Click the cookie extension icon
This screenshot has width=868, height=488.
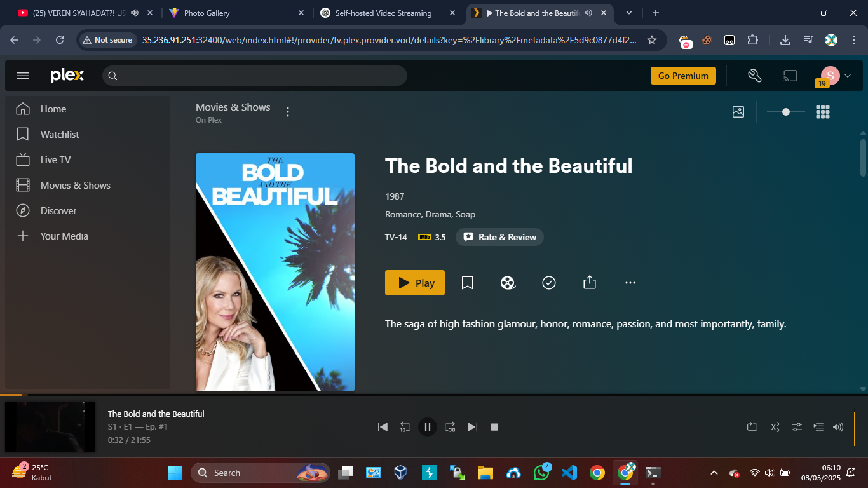point(707,40)
